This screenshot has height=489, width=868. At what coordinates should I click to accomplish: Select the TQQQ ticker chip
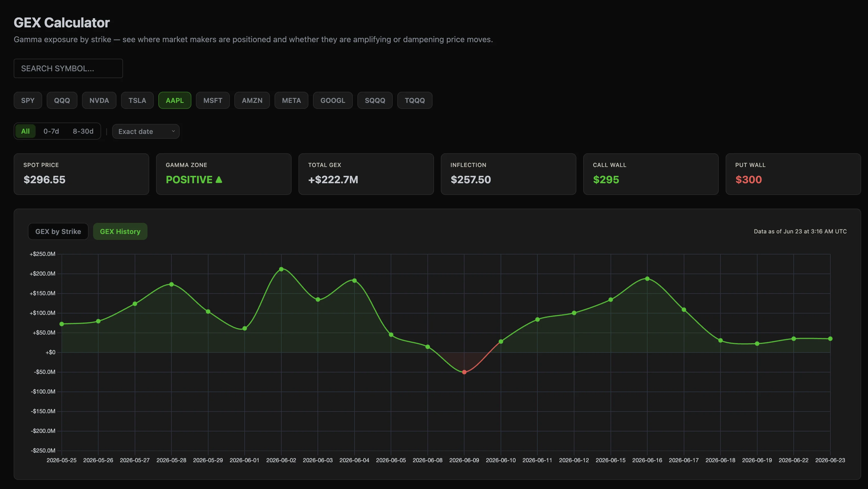414,101
